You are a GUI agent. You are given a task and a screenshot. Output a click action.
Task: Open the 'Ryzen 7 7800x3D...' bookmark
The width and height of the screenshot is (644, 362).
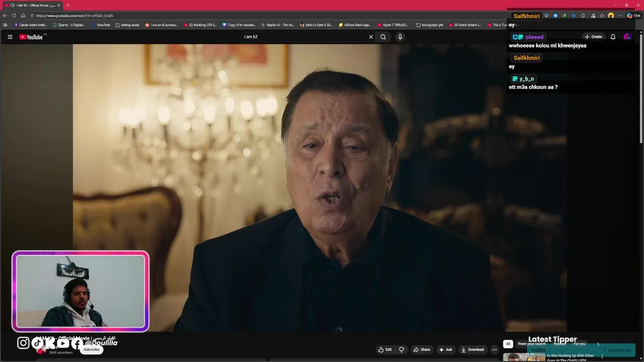(393, 25)
